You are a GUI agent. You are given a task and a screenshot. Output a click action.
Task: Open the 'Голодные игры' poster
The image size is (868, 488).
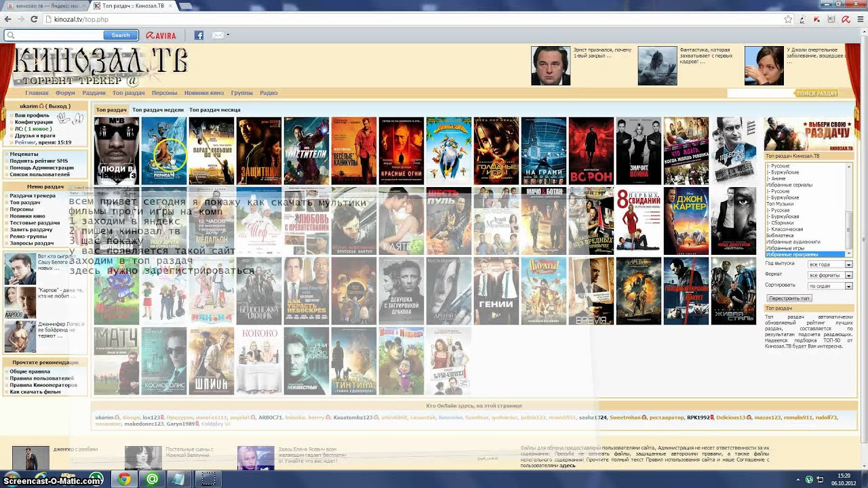(x=496, y=150)
